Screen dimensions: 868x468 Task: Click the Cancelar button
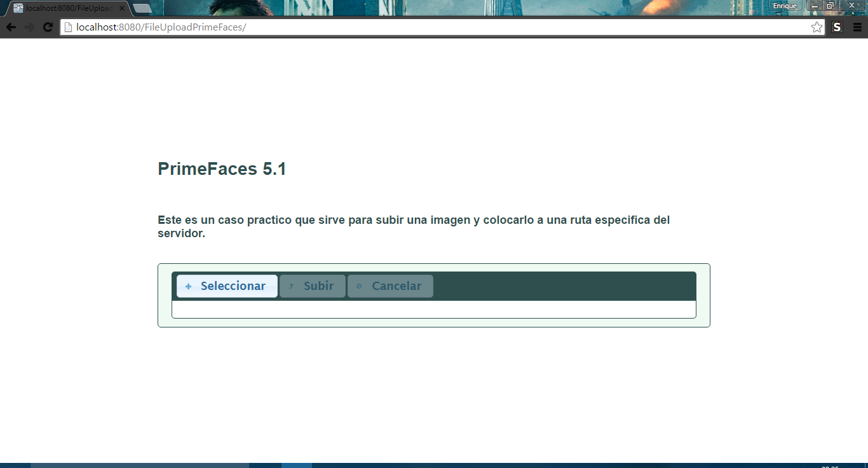[390, 286]
